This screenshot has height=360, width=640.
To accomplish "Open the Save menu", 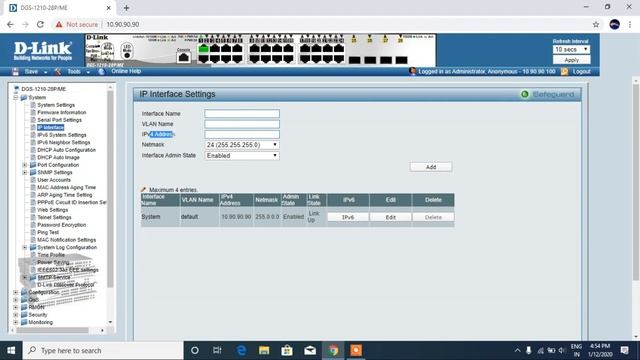I will pyautogui.click(x=31, y=71).
